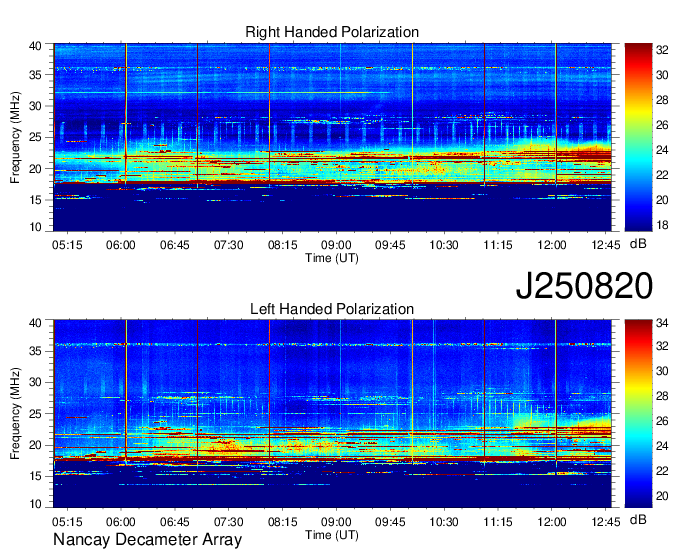Viewport: 680px width, 552px height.
Task: Click the 26 value on Right Handed colorbar
Action: click(x=662, y=125)
